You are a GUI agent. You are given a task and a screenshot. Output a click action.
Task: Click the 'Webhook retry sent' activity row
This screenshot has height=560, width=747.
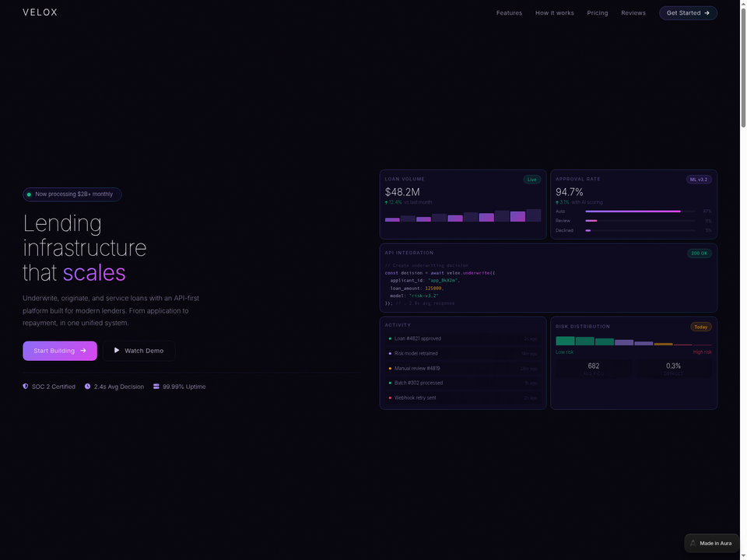(x=462, y=397)
